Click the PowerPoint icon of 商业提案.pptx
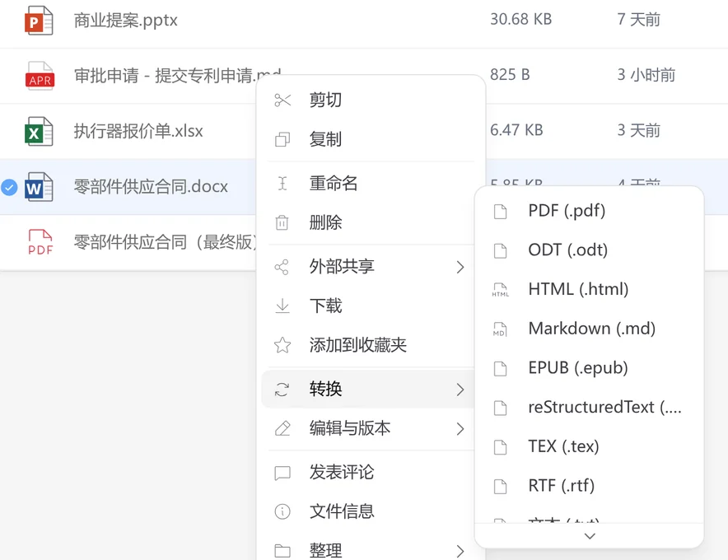 39,21
